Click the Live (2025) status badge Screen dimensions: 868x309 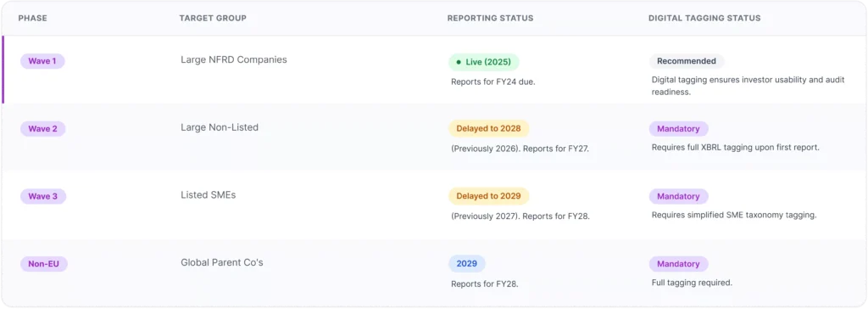[x=484, y=62]
